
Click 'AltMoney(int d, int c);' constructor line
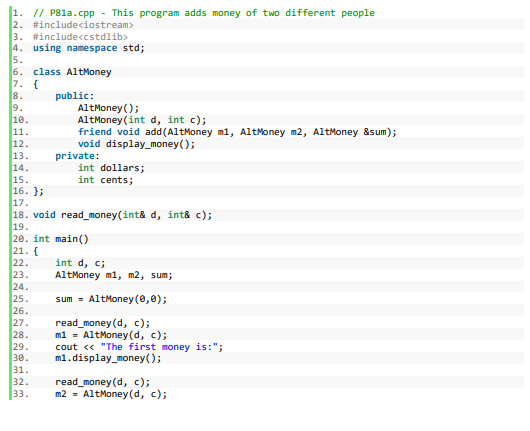[142, 120]
